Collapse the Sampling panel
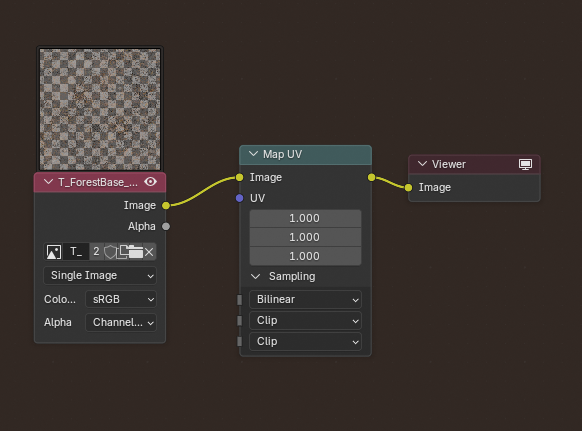This screenshot has height=431, width=582. pos(255,276)
